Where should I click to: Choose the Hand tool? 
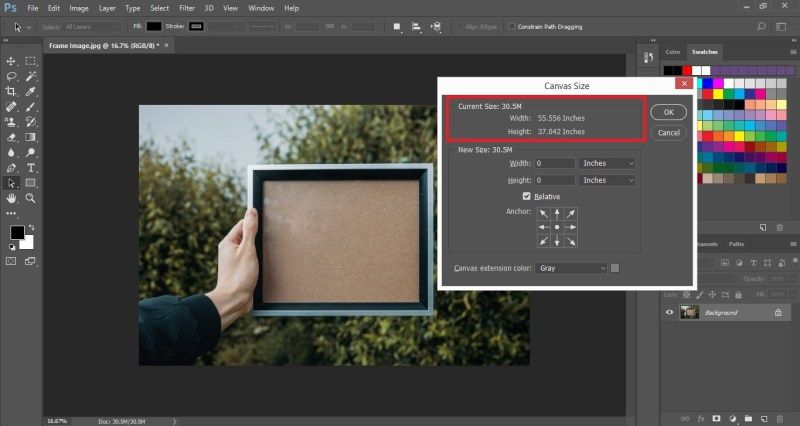[12, 198]
